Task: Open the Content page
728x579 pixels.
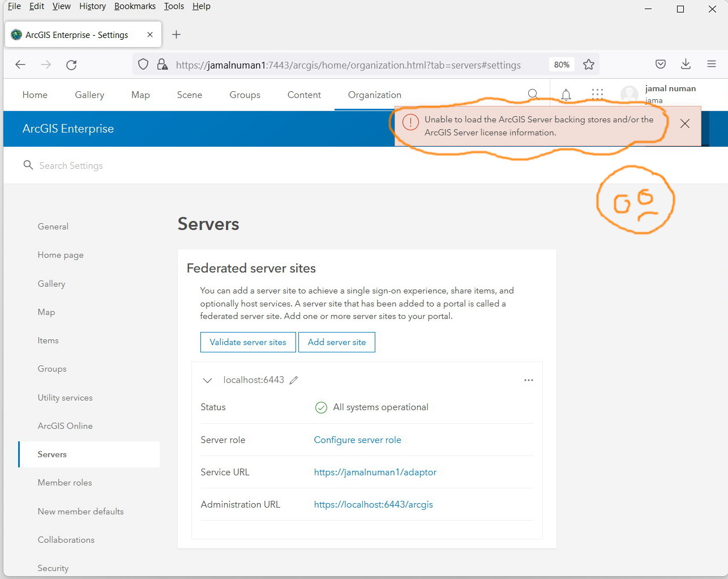Action: pos(304,95)
